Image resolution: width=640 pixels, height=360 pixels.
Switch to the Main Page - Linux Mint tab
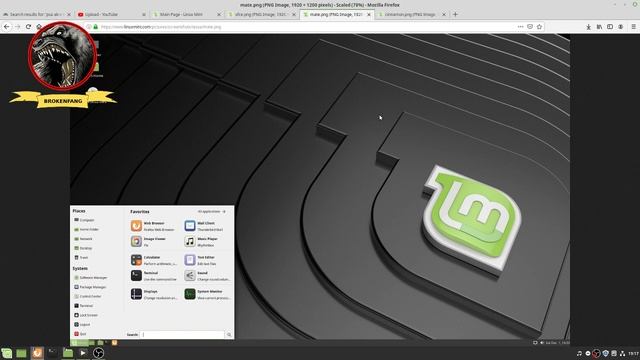point(187,14)
